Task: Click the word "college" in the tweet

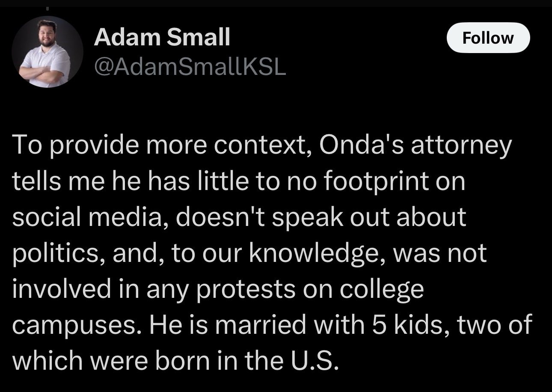Action: (x=381, y=290)
